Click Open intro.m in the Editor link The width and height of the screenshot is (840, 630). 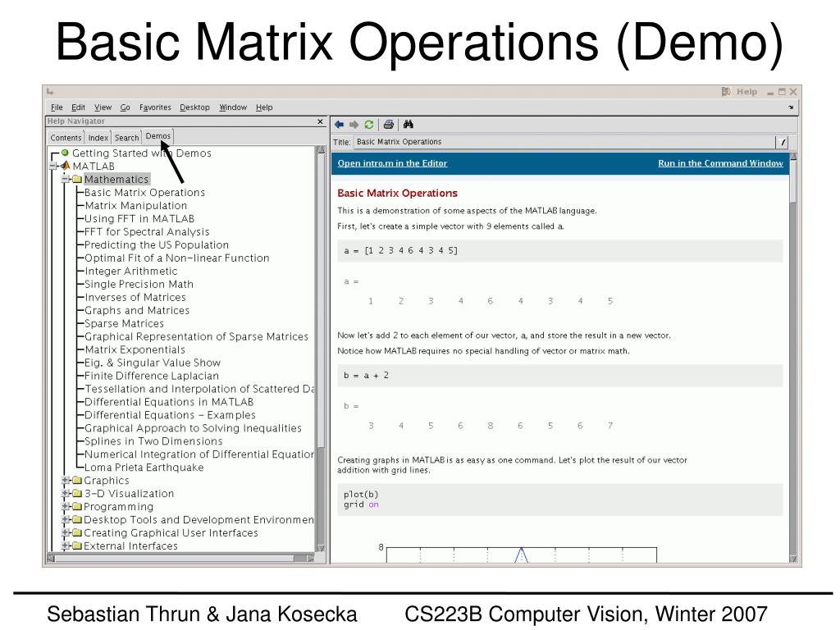[392, 163]
